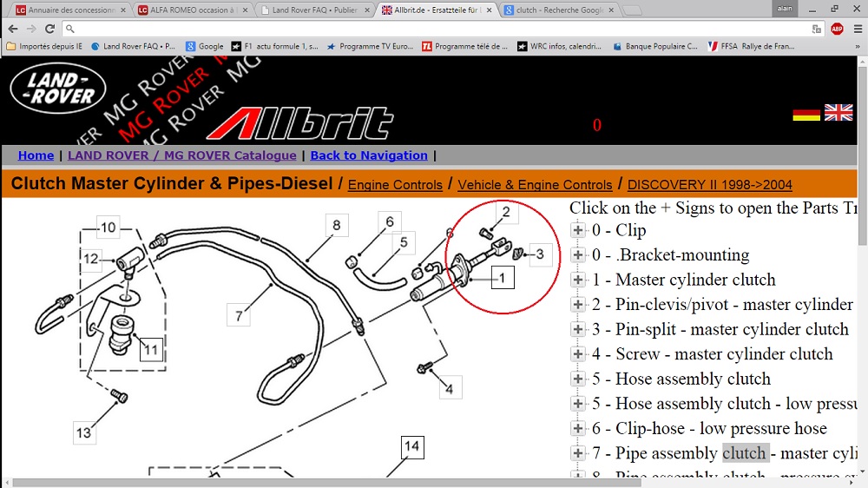Expand '3 - Pin-split - master cylinder clutch'
The height and width of the screenshot is (488, 868).
pyautogui.click(x=578, y=329)
